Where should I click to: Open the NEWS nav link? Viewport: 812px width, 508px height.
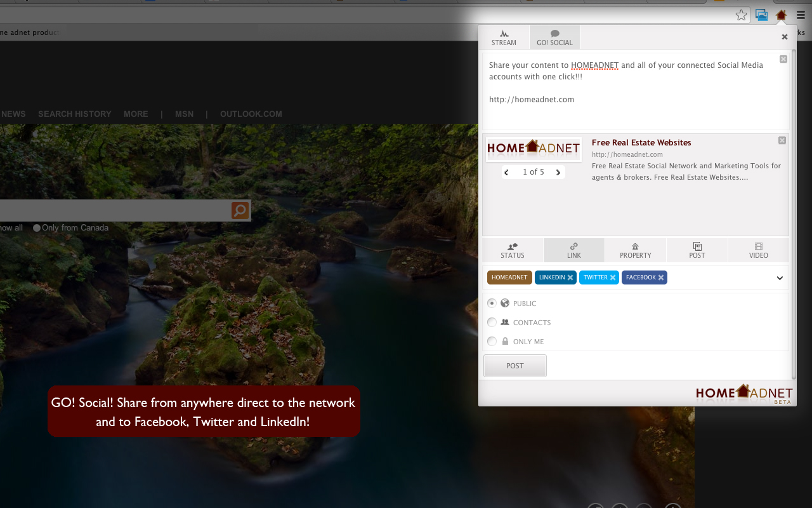[x=13, y=114]
